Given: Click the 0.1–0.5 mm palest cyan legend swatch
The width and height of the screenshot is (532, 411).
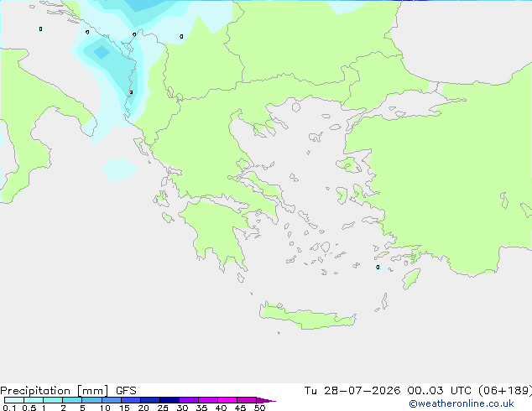Looking at the screenshot, I should click(x=14, y=400).
